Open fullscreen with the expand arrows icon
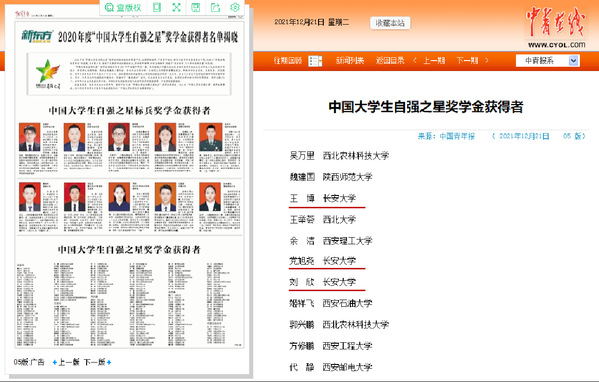 176,7
